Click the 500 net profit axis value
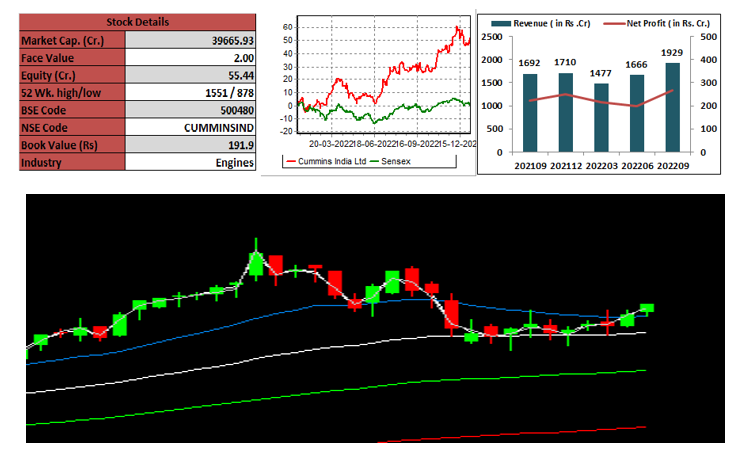 [709, 37]
